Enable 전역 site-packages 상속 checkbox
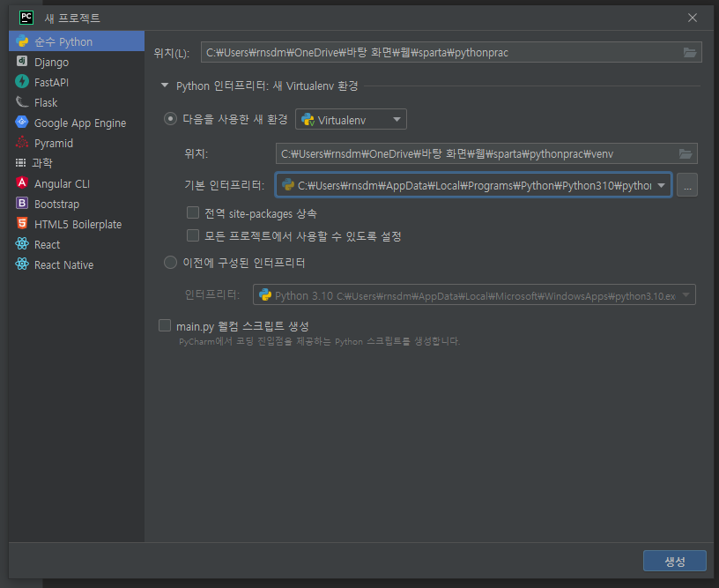Image resolution: width=719 pixels, height=588 pixels. [x=193, y=212]
